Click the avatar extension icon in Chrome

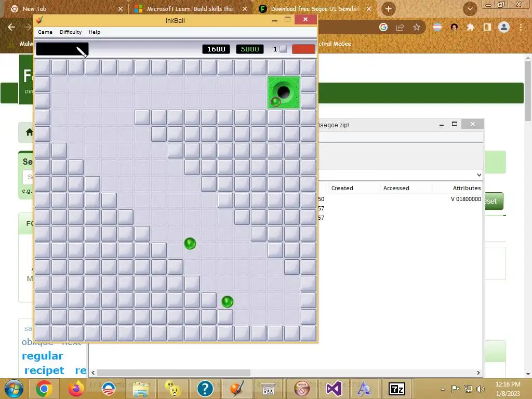tap(454, 27)
